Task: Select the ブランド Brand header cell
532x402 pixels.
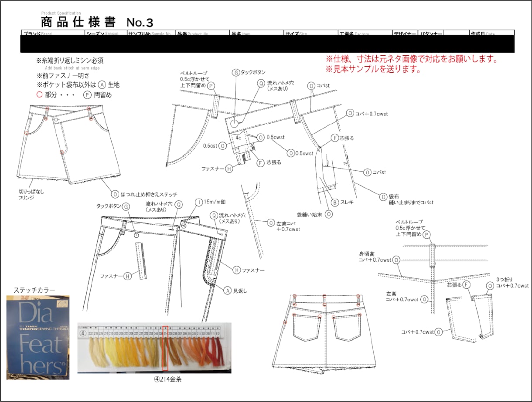Action: click(53, 33)
